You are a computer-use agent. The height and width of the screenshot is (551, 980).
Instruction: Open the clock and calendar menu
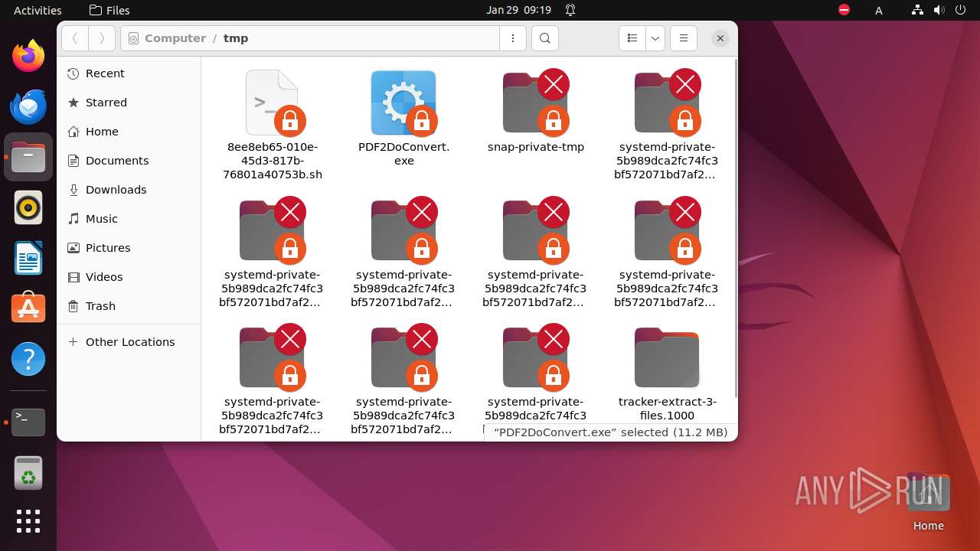click(x=518, y=10)
